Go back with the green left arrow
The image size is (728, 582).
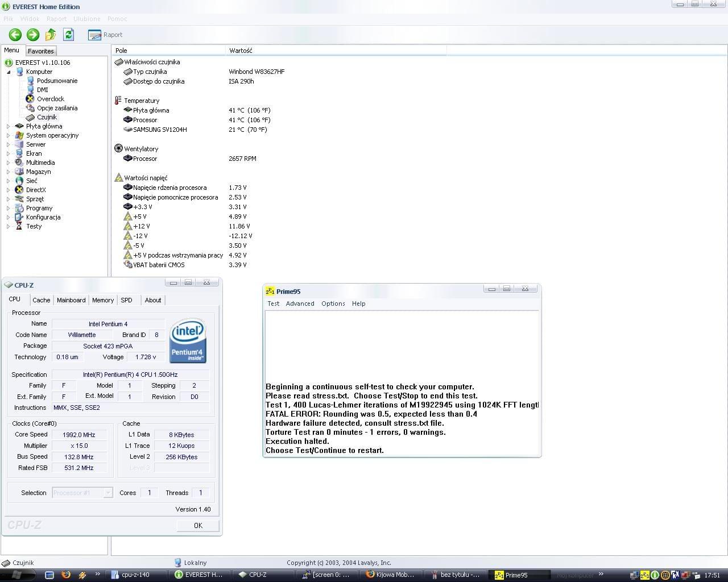point(15,35)
